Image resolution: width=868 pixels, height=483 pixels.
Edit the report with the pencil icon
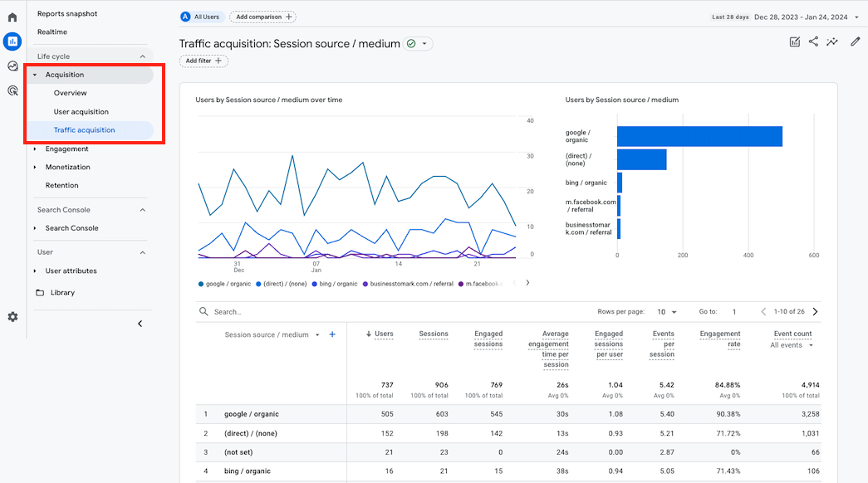click(x=856, y=41)
